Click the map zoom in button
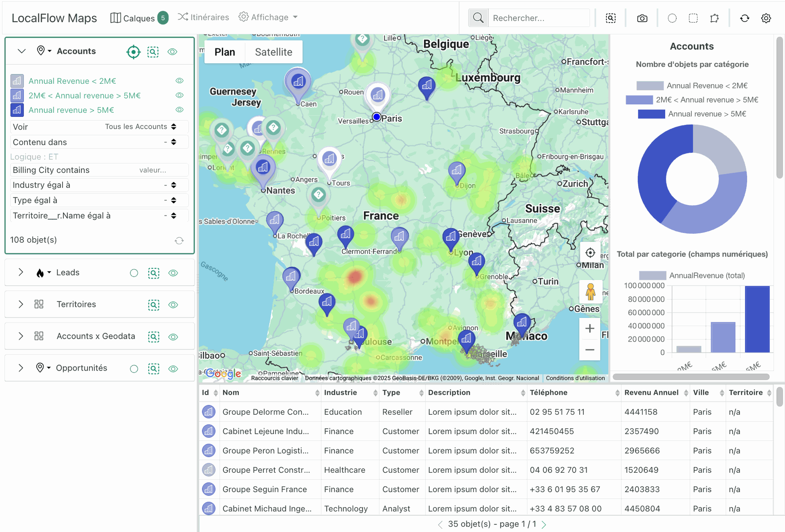 pyautogui.click(x=590, y=329)
